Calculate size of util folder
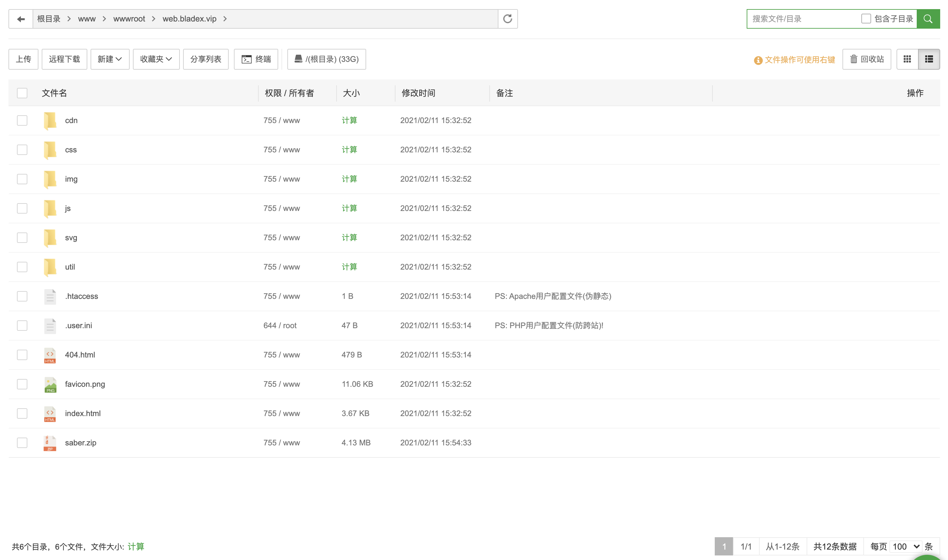Viewport: 948px width, 560px height. click(349, 267)
